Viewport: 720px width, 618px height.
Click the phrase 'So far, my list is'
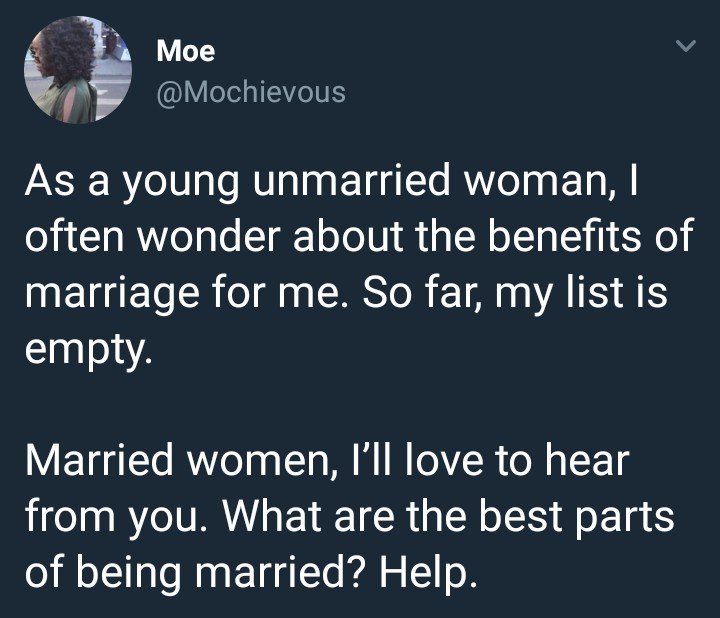(x=515, y=294)
